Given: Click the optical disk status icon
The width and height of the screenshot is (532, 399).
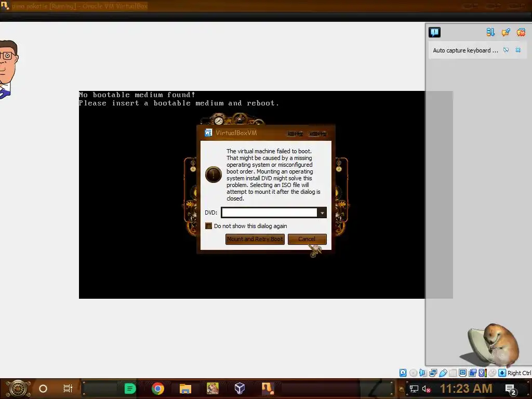Looking at the screenshot, I should (x=413, y=373).
